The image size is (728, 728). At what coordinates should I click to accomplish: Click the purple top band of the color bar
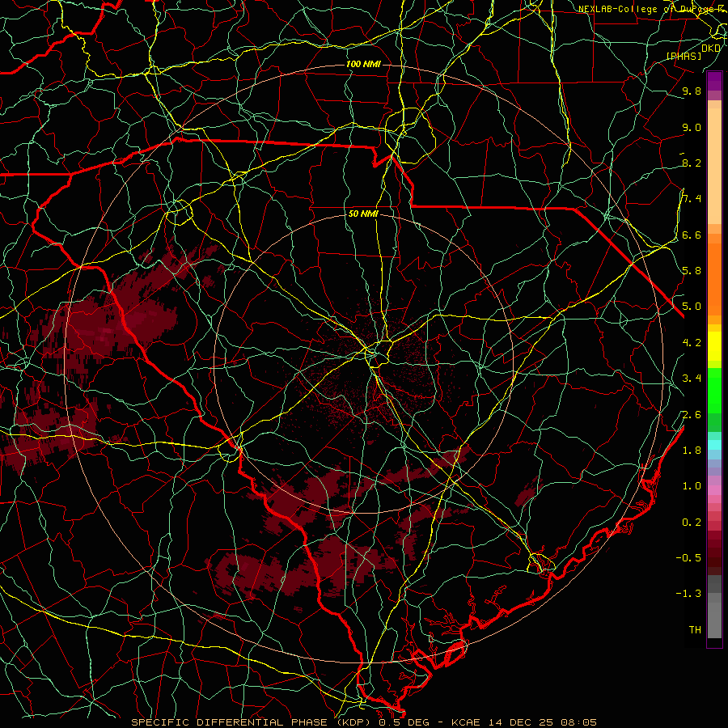click(714, 81)
